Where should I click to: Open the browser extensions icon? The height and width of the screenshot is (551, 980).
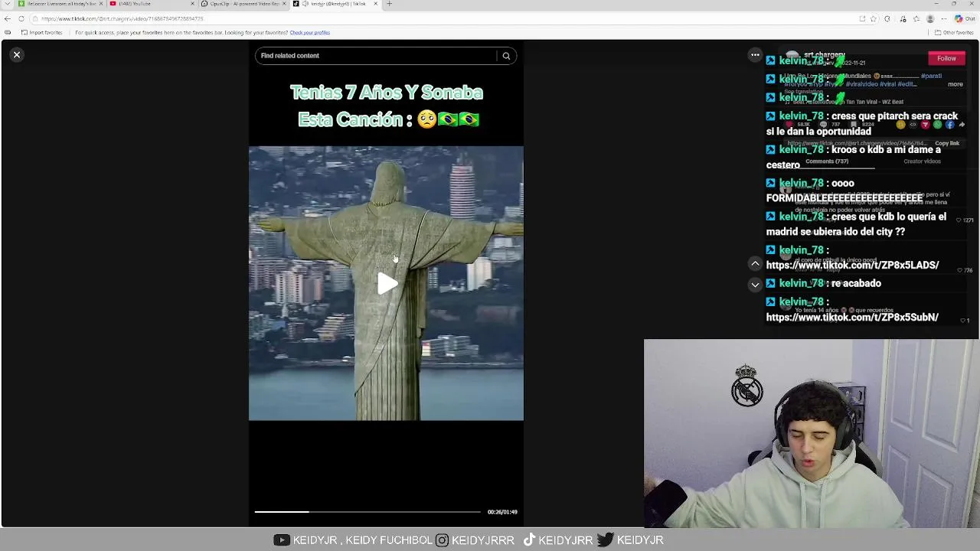[887, 18]
